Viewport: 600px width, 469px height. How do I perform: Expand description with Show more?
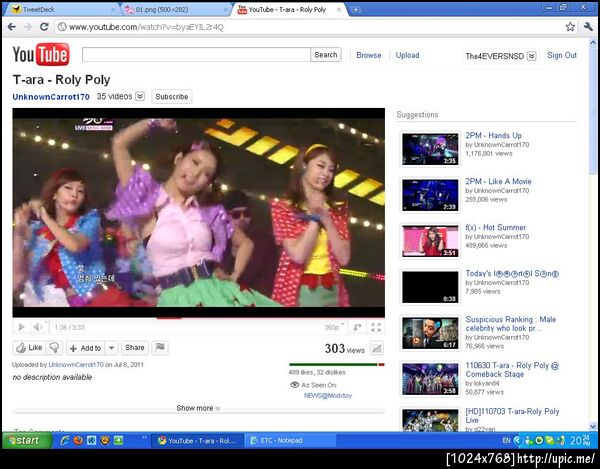(x=198, y=408)
